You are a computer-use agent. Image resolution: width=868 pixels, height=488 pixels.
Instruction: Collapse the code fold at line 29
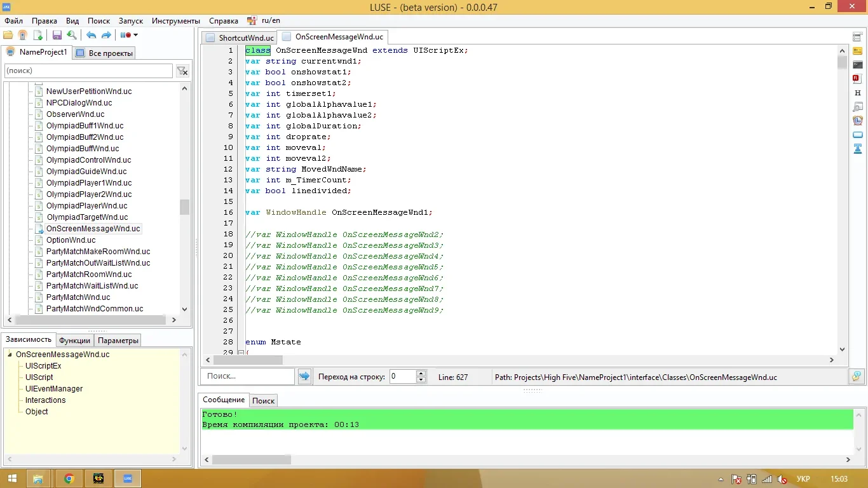(x=241, y=353)
